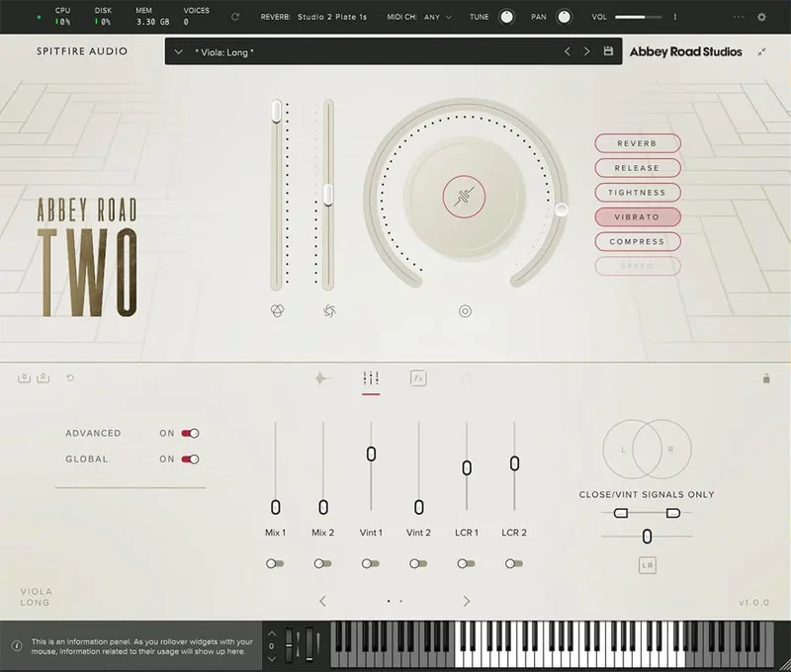Go to next preset arrow
Image resolution: width=791 pixels, height=672 pixels.
pyautogui.click(x=586, y=51)
